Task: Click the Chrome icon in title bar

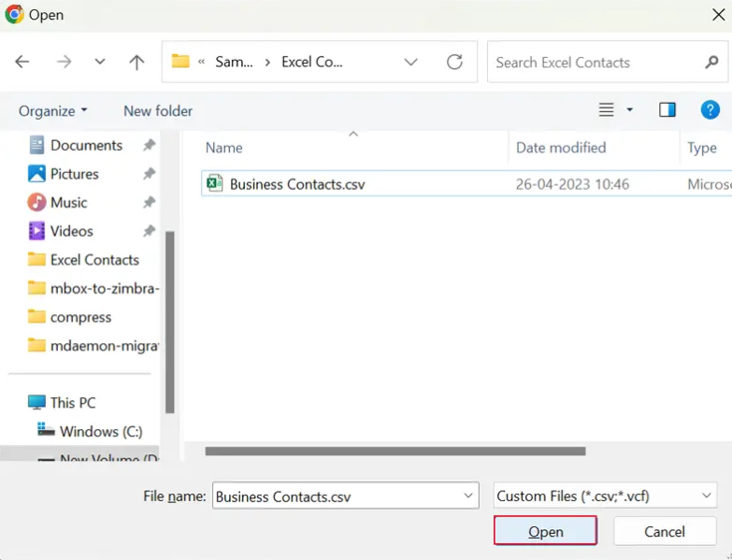Action: pos(14,14)
